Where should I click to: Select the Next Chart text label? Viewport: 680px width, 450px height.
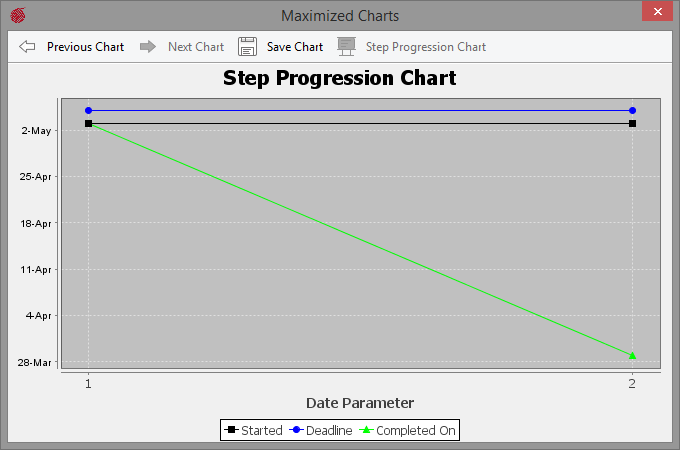[195, 47]
